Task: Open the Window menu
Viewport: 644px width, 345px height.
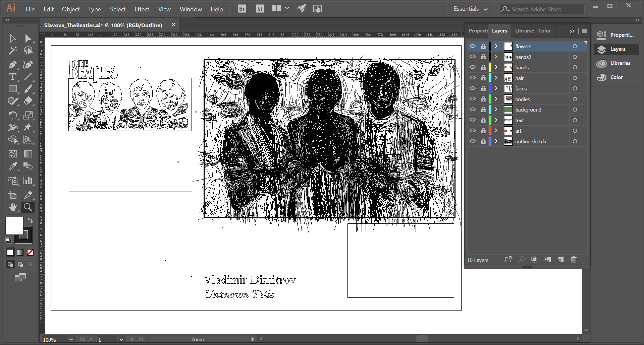Action: (191, 9)
